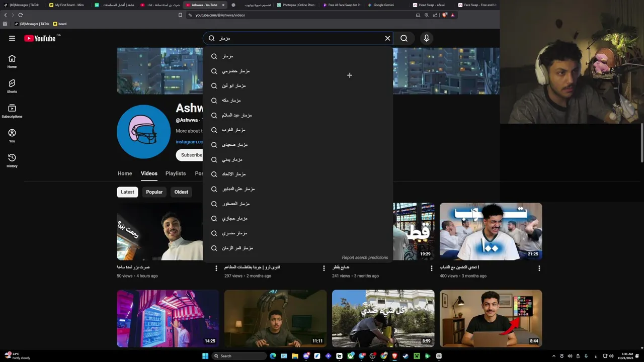Clear the search box with X

[x=387, y=38]
